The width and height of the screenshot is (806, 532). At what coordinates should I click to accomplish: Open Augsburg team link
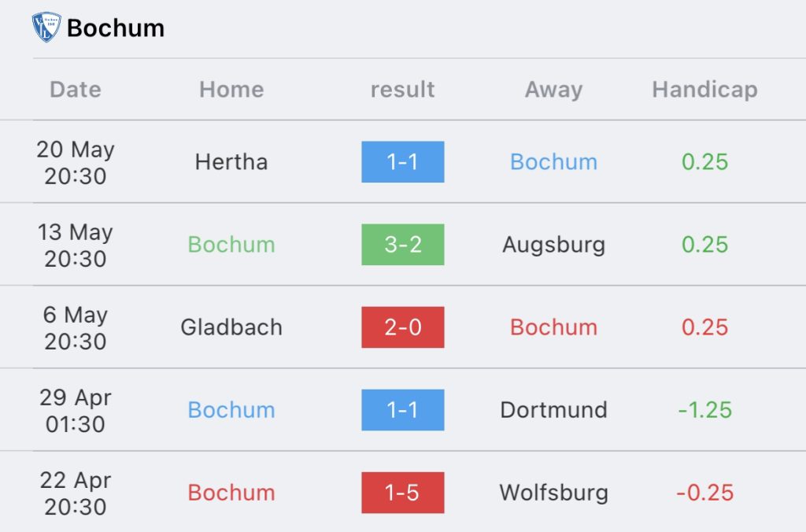[x=553, y=246]
